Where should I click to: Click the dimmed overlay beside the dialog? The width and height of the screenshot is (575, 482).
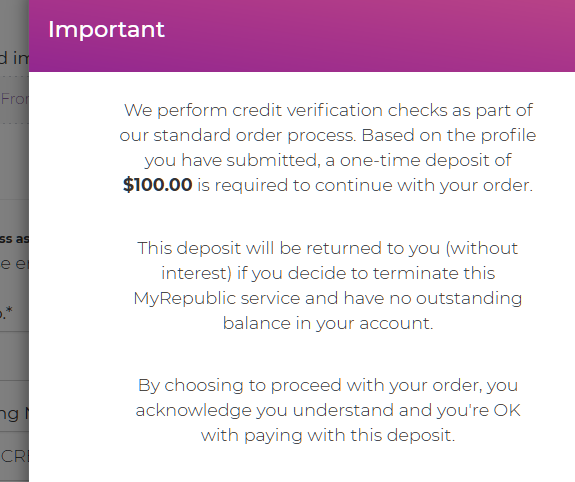click(14, 161)
